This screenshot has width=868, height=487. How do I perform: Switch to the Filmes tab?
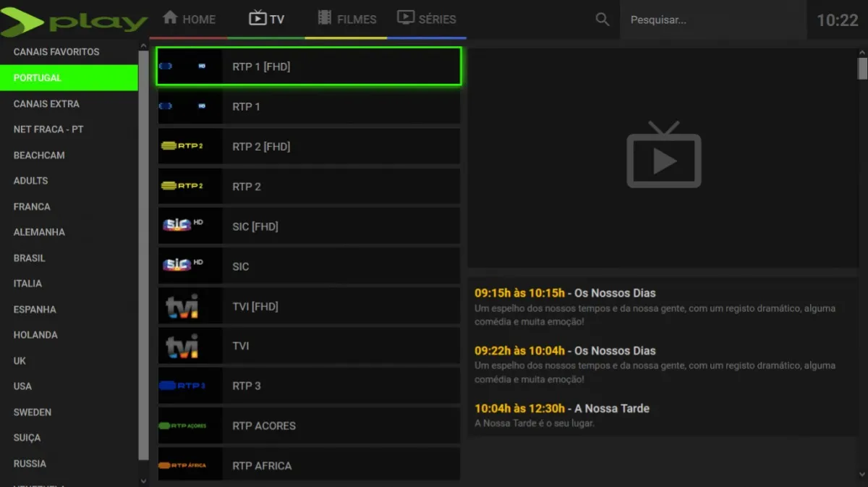pos(347,20)
